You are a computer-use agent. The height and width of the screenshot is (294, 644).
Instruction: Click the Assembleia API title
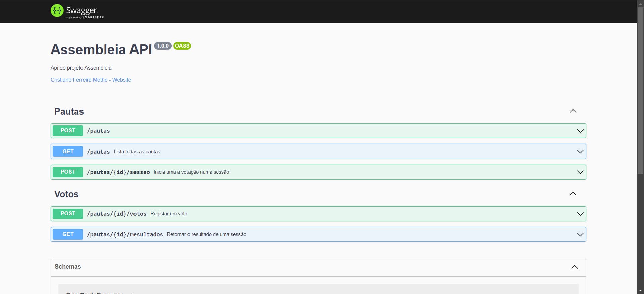pyautogui.click(x=101, y=49)
